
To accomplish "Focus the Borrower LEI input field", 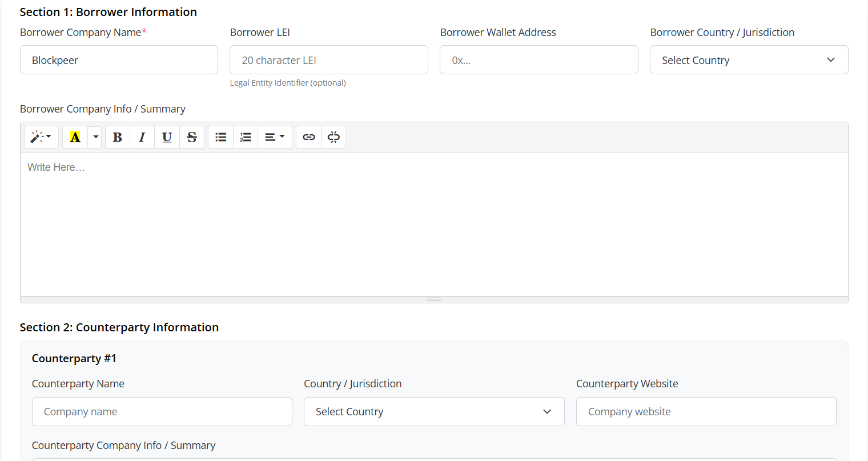I will (328, 60).
